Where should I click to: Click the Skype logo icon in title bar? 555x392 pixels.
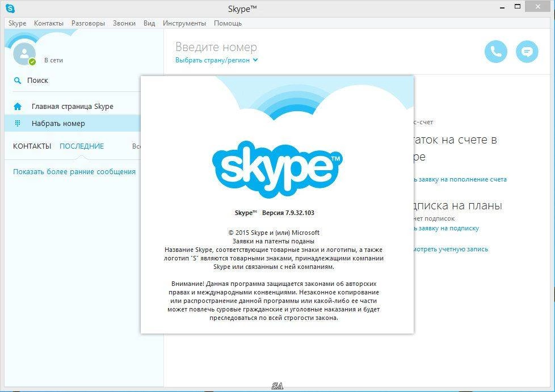point(10,8)
